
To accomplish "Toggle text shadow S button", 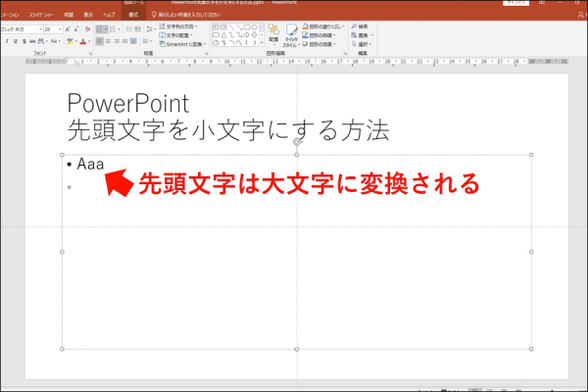I will (x=24, y=41).
